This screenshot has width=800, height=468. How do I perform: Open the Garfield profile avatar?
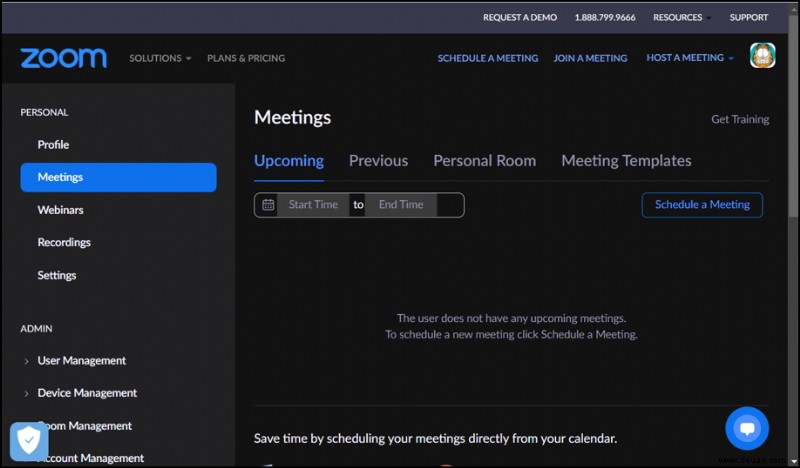[x=762, y=55]
